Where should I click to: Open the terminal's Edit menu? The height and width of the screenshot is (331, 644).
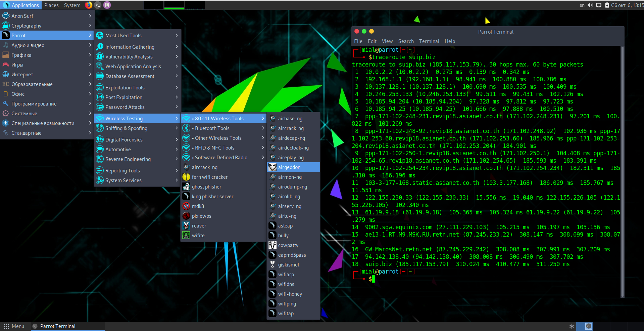pyautogui.click(x=372, y=41)
